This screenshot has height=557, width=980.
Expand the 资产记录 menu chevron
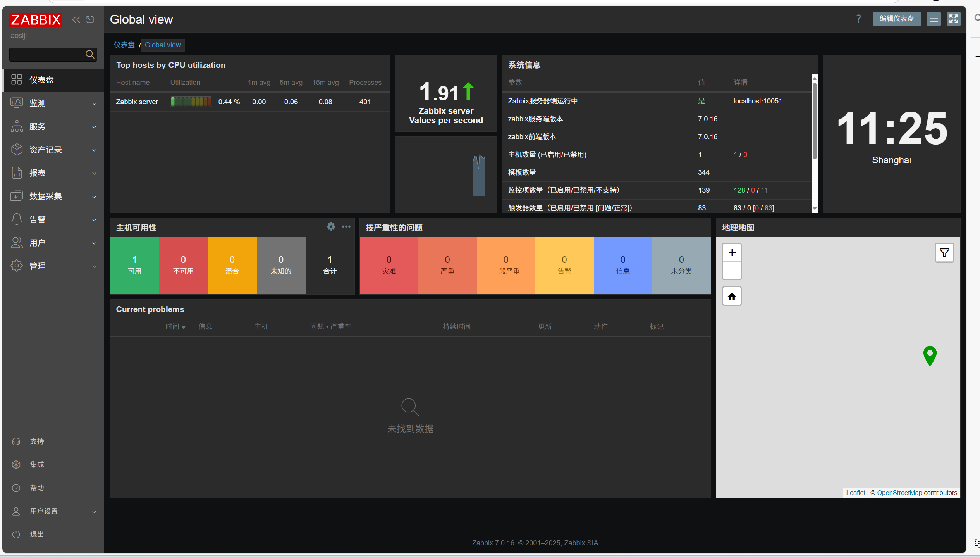(94, 150)
